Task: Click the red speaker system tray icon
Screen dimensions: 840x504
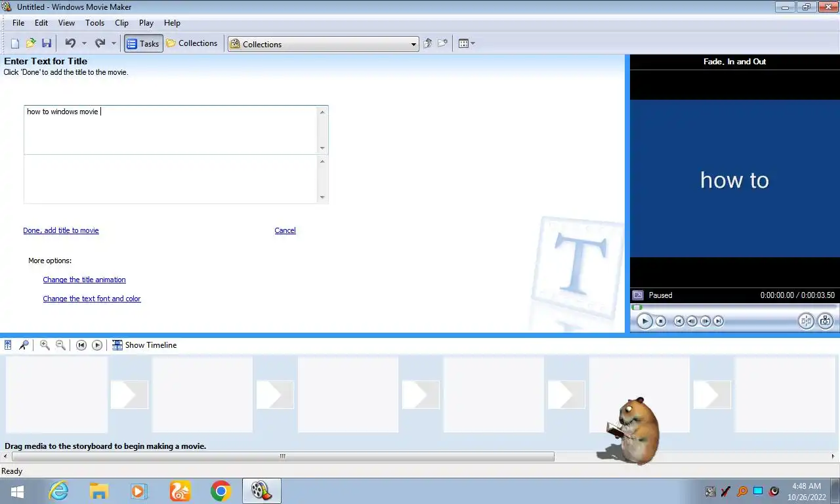Action: pos(774,491)
